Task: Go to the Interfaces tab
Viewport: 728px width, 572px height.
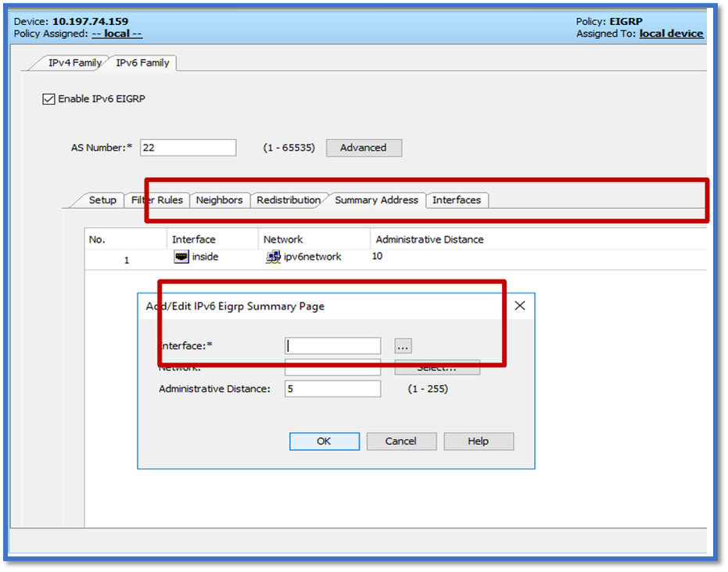Action: click(457, 200)
